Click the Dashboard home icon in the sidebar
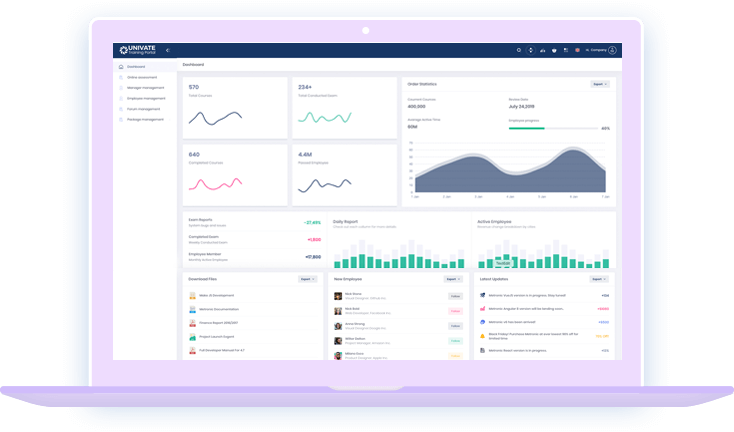Viewport: 734px width, 432px height. tap(120, 67)
